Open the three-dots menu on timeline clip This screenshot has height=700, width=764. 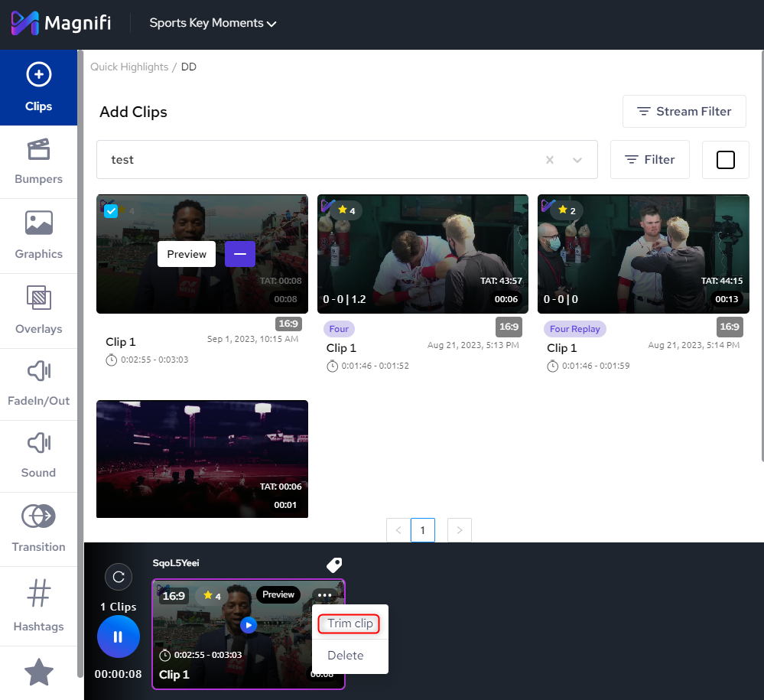324,595
